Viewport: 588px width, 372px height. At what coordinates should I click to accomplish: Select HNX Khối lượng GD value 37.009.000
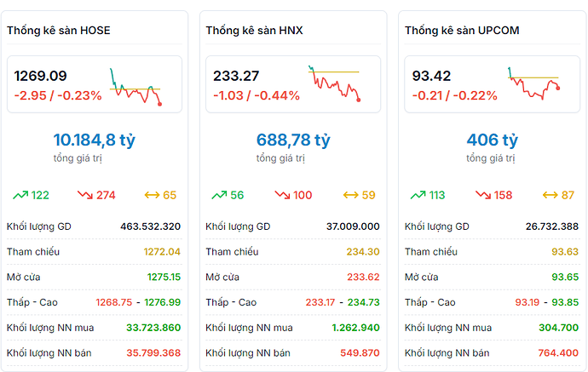point(354,226)
